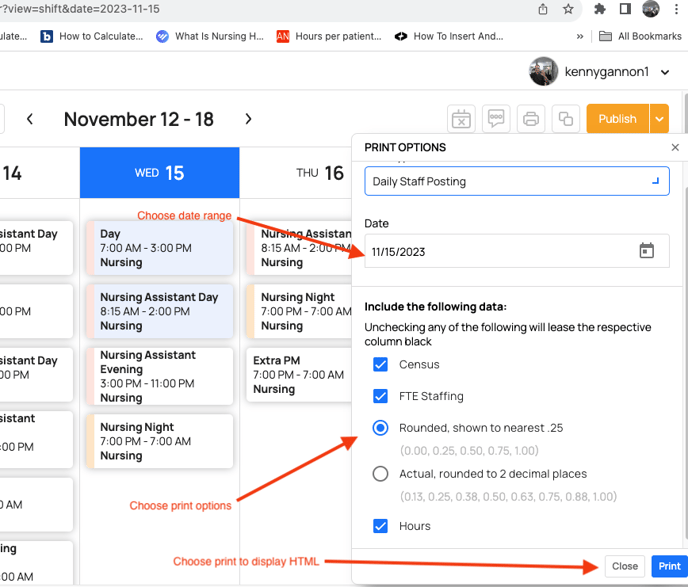The image size is (688, 587).
Task: Expand kennygannon1 account dropdown
Action: (665, 72)
